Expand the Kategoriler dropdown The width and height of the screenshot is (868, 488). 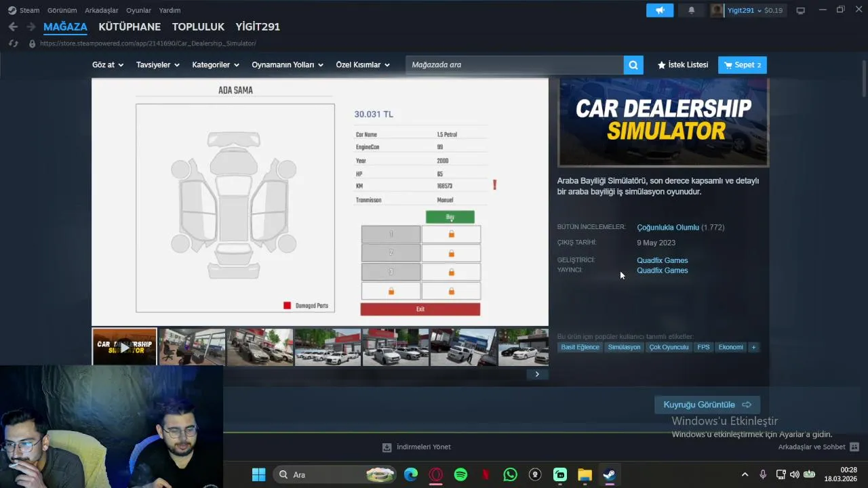[x=216, y=65]
